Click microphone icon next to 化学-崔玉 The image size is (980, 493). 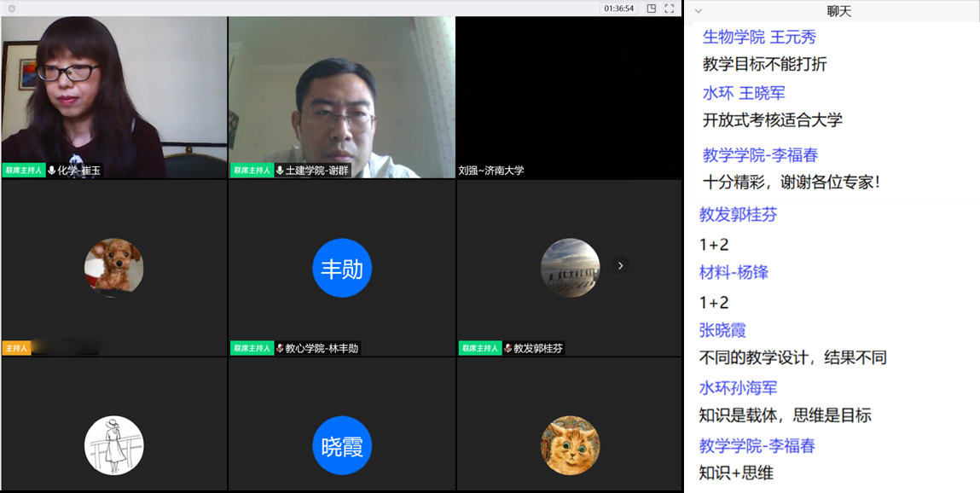52,171
